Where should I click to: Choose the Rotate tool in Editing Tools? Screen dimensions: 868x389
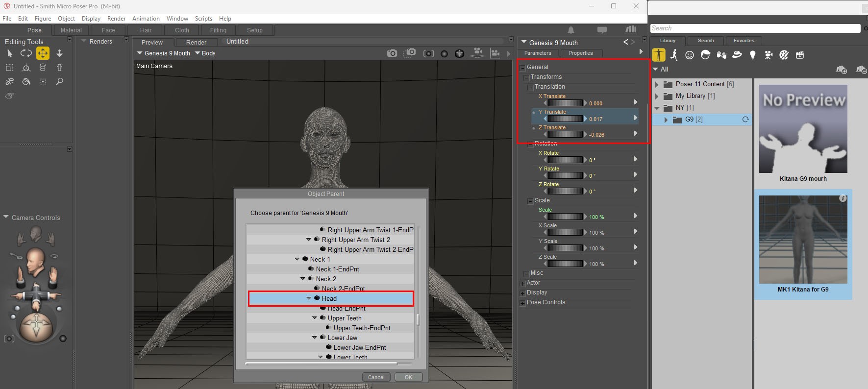pos(26,53)
